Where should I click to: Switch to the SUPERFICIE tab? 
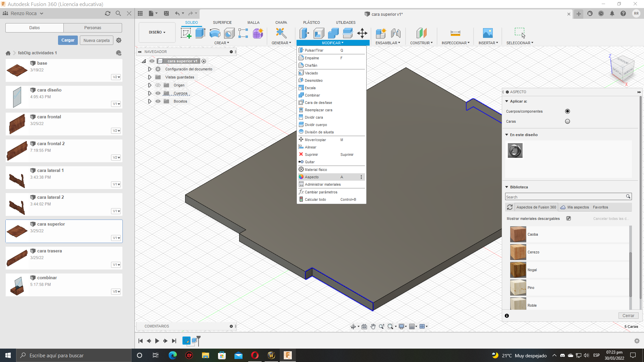pos(222,22)
